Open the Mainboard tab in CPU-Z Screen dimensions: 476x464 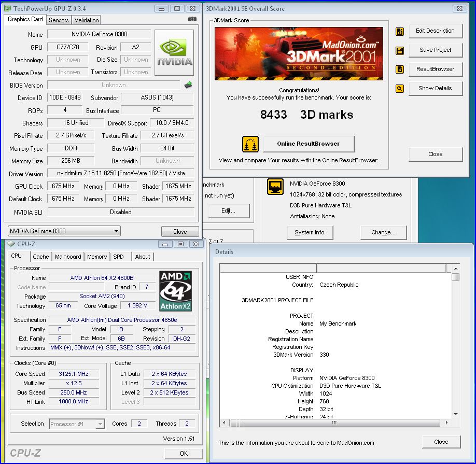(x=68, y=257)
